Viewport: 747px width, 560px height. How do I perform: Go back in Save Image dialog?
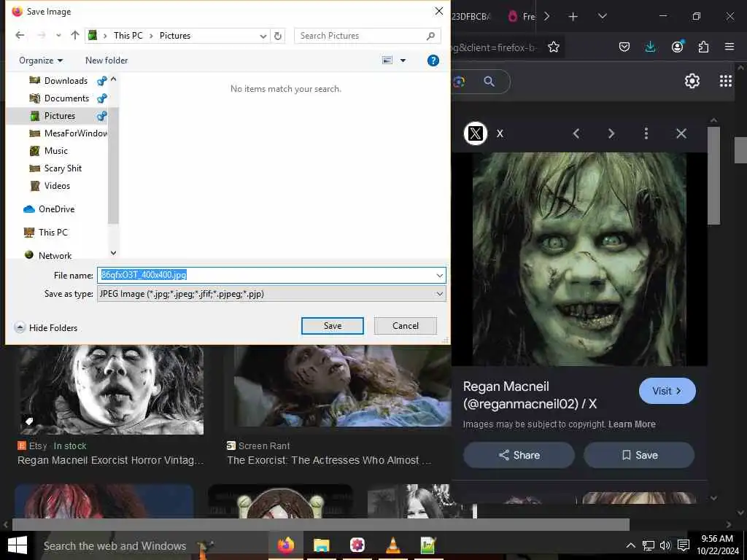pyautogui.click(x=20, y=35)
